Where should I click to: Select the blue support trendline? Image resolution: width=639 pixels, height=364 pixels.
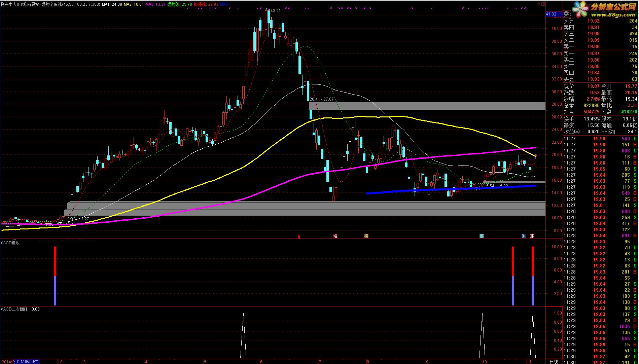pos(451,189)
